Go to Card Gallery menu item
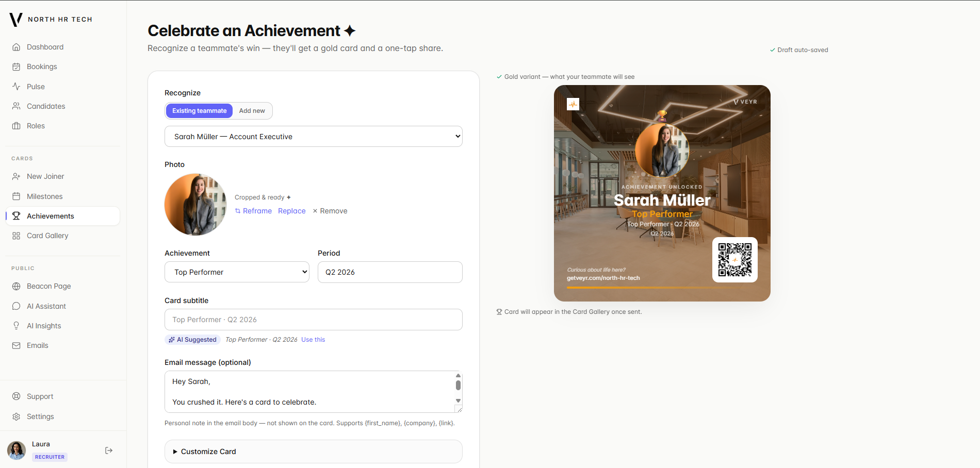The width and height of the screenshot is (980, 468). click(62, 236)
